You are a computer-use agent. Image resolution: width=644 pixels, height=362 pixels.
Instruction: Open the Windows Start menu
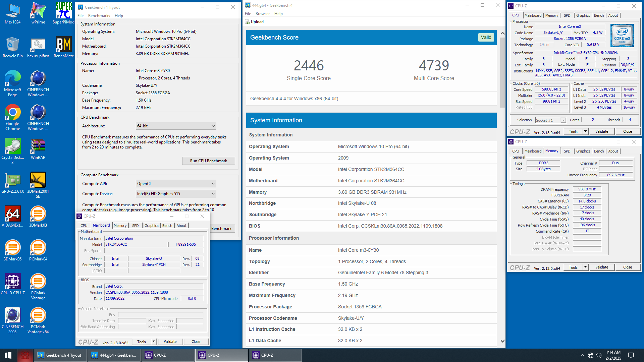[8, 355]
